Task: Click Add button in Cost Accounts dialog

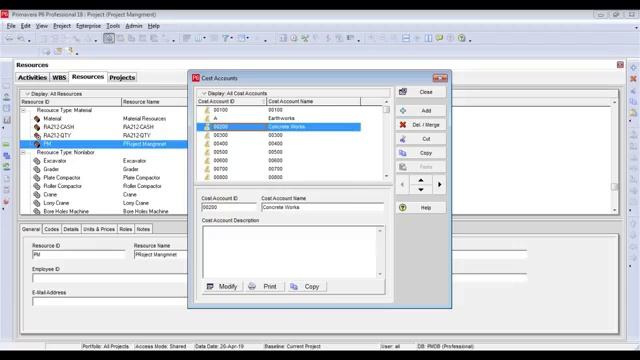Action: tap(420, 111)
